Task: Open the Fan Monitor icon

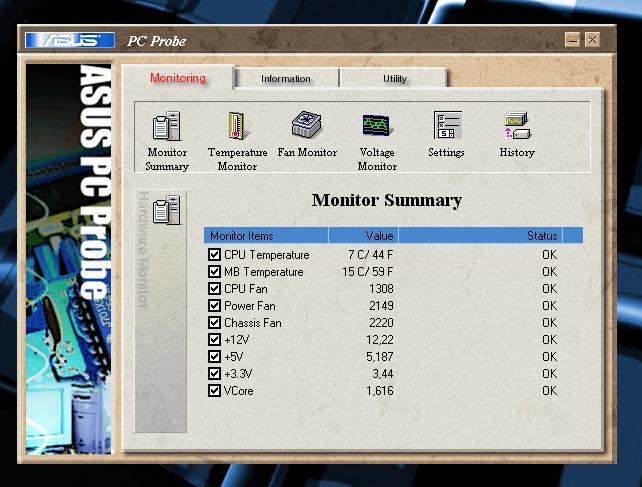Action: 307,125
